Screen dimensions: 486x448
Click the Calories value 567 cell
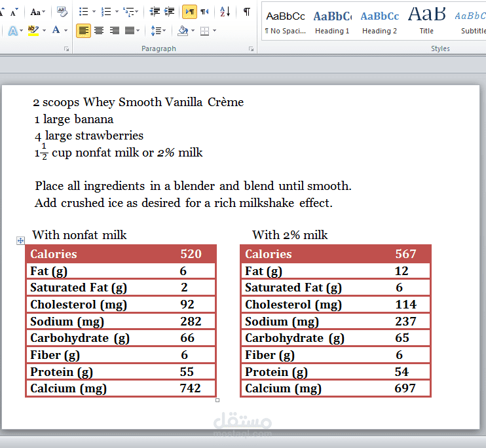[x=405, y=254]
